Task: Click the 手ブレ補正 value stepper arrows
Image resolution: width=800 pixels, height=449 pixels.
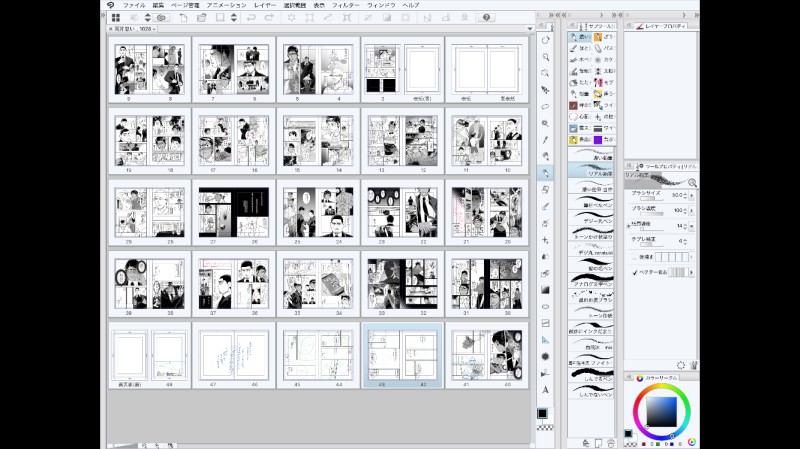Action: coord(685,241)
